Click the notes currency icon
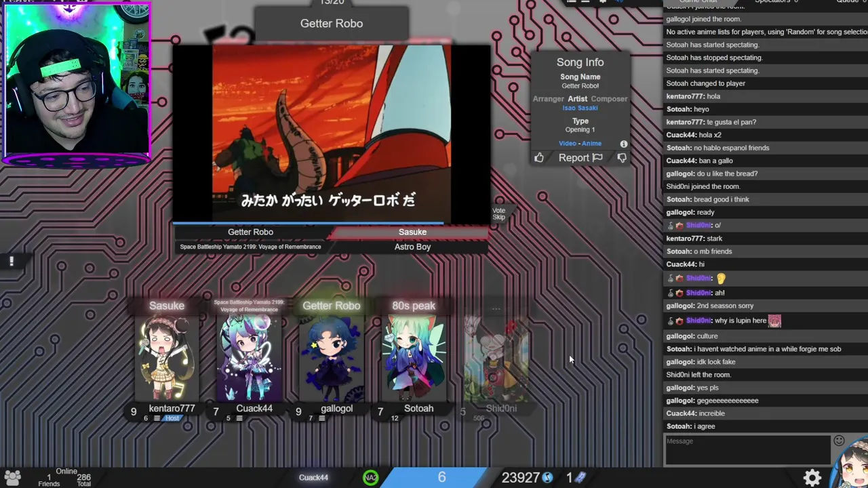 (548, 478)
